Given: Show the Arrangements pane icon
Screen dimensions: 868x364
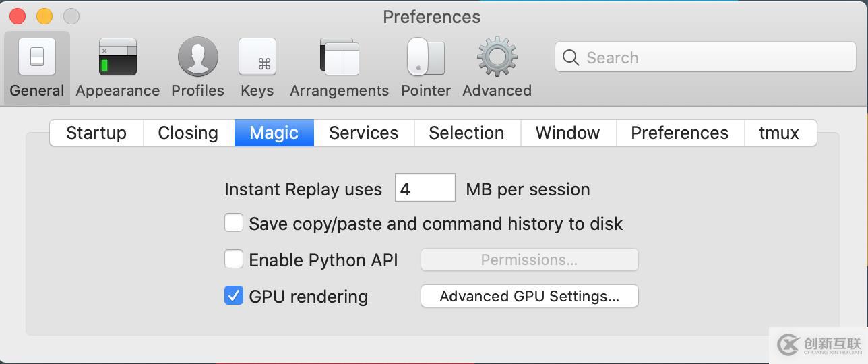Looking at the screenshot, I should tap(339, 57).
